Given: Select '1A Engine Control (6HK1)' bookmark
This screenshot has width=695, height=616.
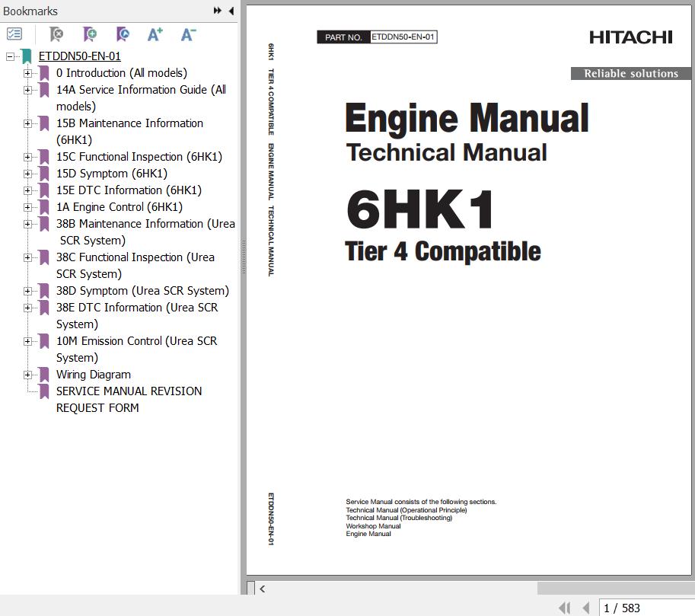Looking at the screenshot, I should click(x=120, y=207).
